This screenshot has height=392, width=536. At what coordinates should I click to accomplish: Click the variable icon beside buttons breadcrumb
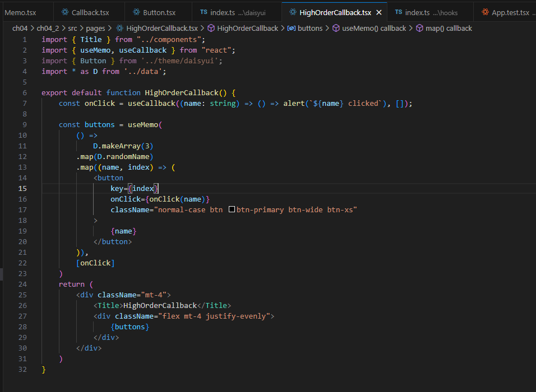coord(292,28)
